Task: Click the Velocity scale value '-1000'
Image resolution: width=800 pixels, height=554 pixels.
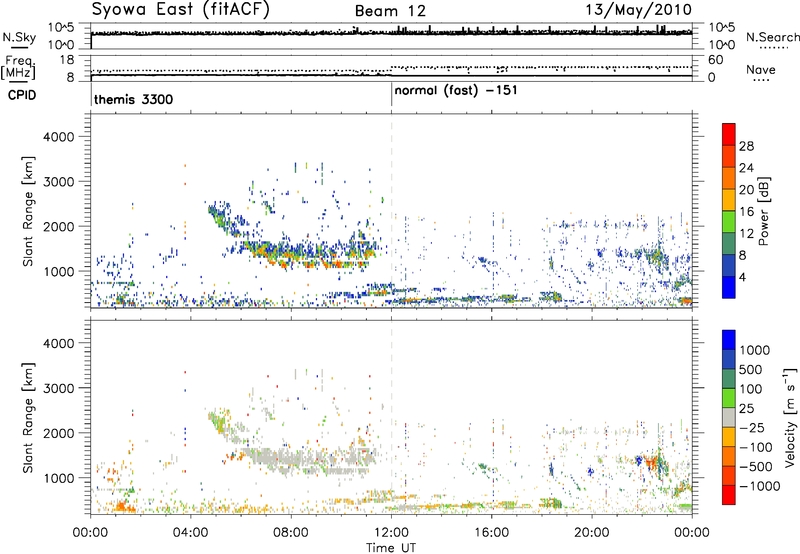Action: pos(760,486)
